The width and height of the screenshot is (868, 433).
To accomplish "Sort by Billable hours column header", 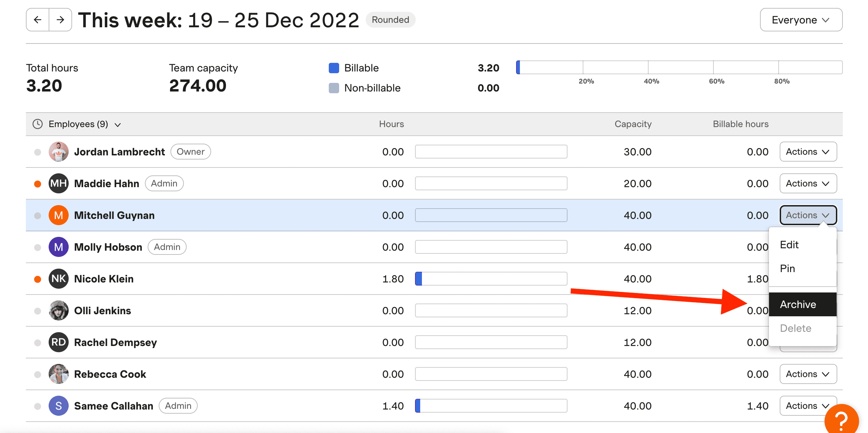I will coord(741,124).
